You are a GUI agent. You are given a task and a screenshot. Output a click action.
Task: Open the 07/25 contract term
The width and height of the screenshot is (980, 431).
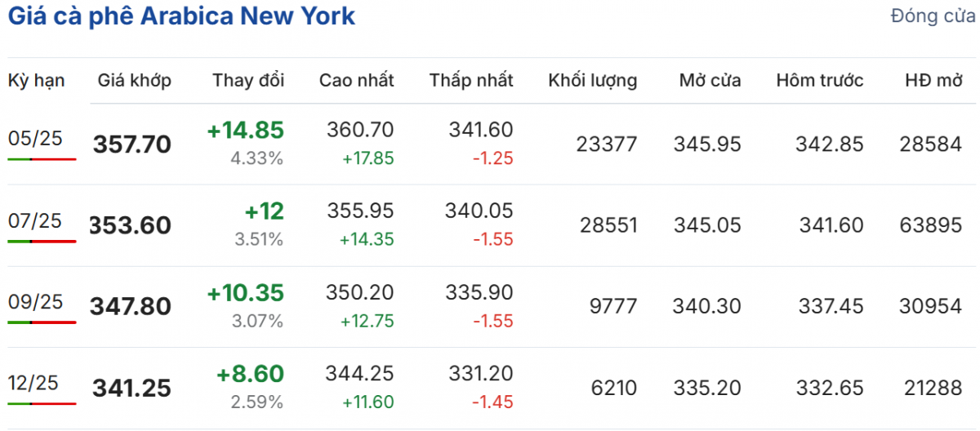35,220
